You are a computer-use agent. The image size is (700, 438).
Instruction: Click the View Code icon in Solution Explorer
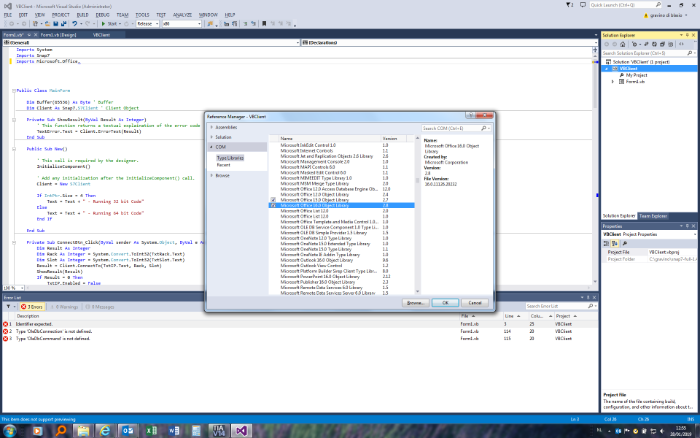click(x=681, y=44)
